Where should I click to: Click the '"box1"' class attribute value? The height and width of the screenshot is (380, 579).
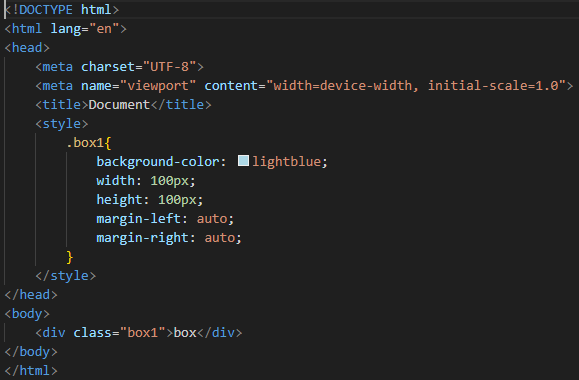[143, 333]
